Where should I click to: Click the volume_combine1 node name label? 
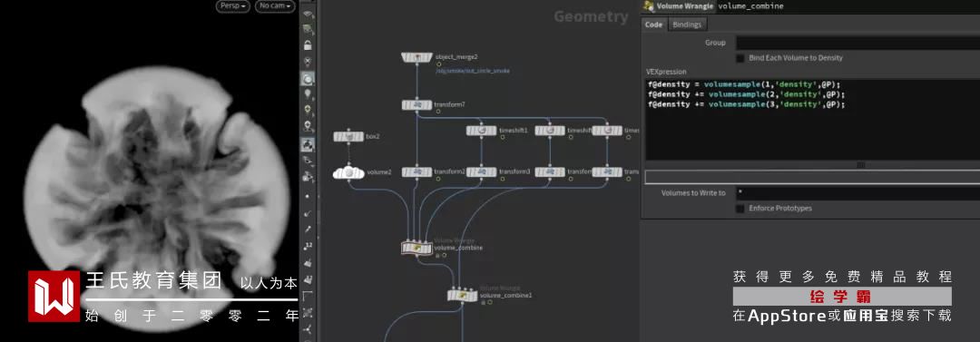(505, 295)
